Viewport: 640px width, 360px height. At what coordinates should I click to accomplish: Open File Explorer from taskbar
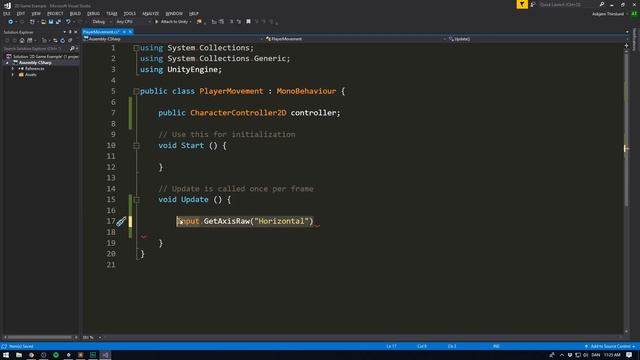pos(19,355)
